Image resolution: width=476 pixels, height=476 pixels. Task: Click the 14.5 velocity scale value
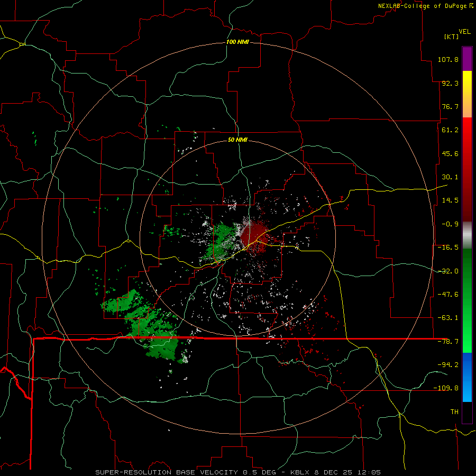(450, 200)
